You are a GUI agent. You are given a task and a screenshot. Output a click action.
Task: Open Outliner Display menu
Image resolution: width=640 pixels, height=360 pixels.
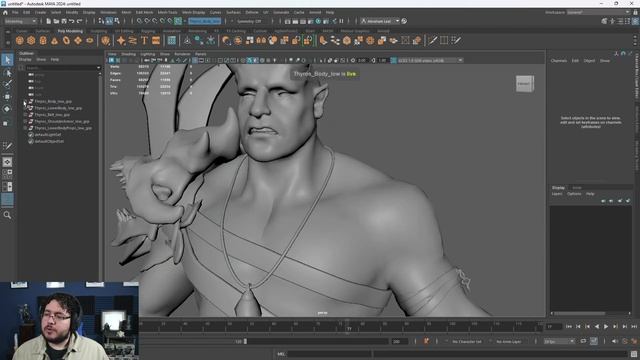click(25, 60)
